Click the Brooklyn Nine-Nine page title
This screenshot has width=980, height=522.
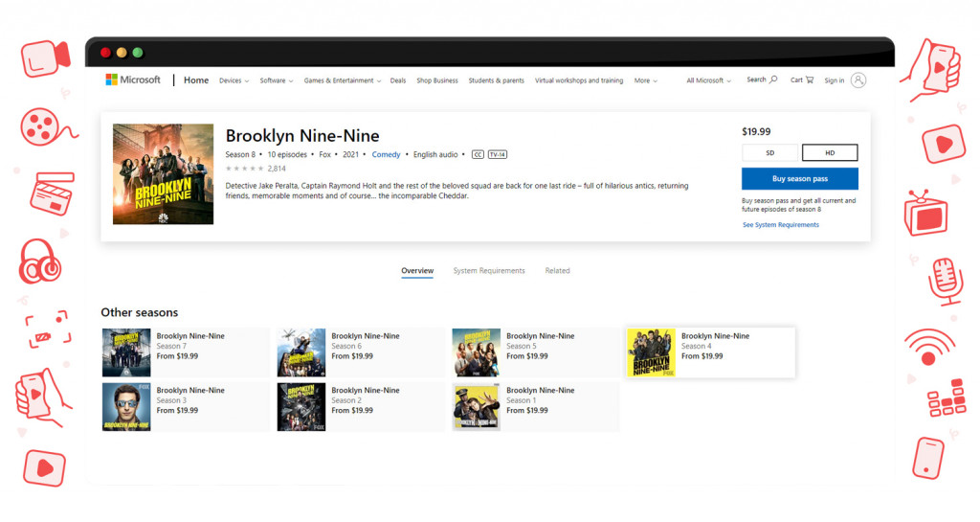(x=302, y=136)
